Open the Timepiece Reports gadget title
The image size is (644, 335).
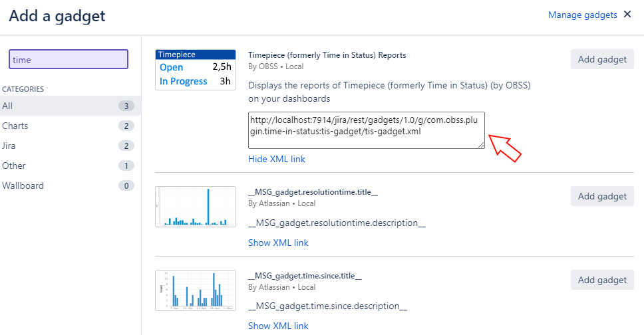327,55
